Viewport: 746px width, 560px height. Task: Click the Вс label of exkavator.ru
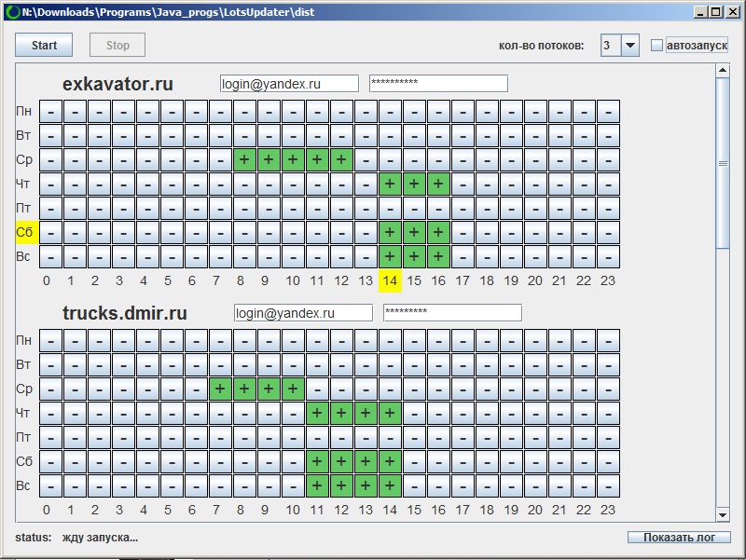pos(23,257)
